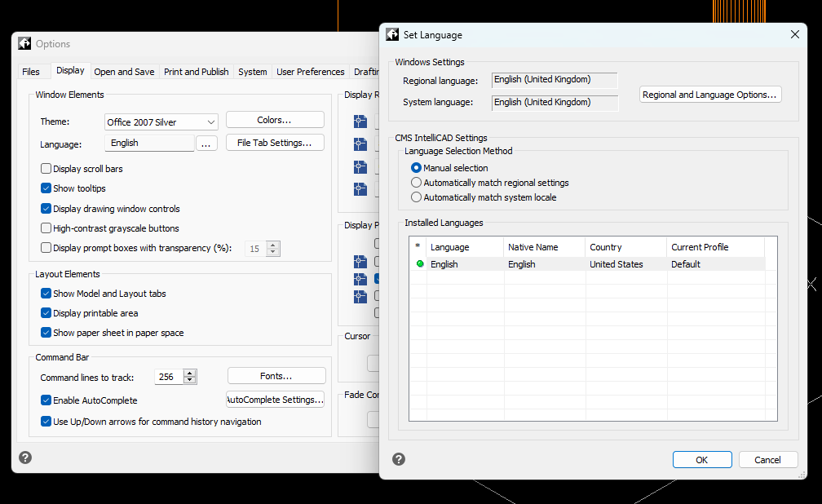Enable High-contrast grayscale buttons
The image size is (822, 504).
(46, 228)
